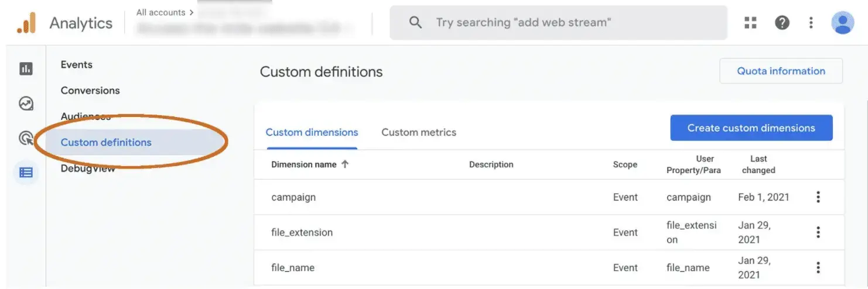Open more options for campaign dimension
This screenshot has width=868, height=289.
click(x=818, y=197)
